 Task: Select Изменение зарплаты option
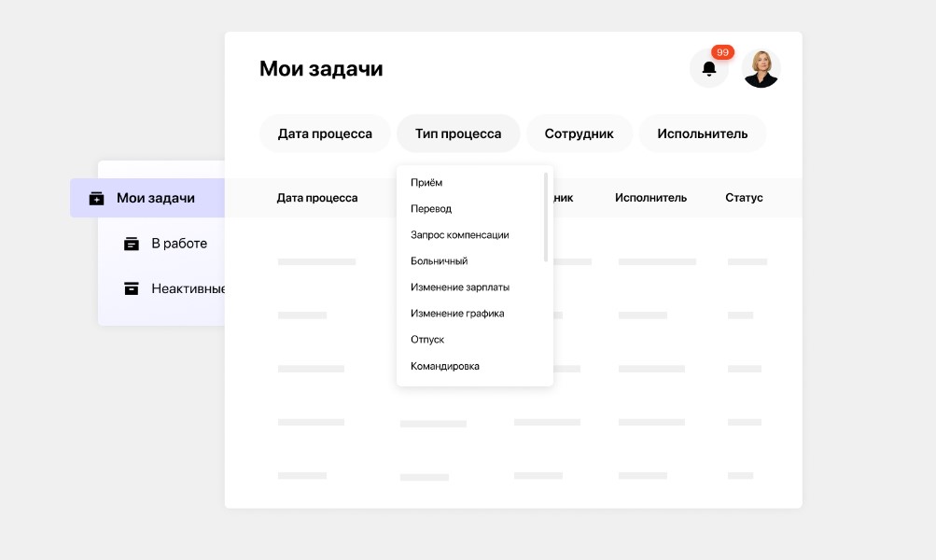[x=460, y=287]
